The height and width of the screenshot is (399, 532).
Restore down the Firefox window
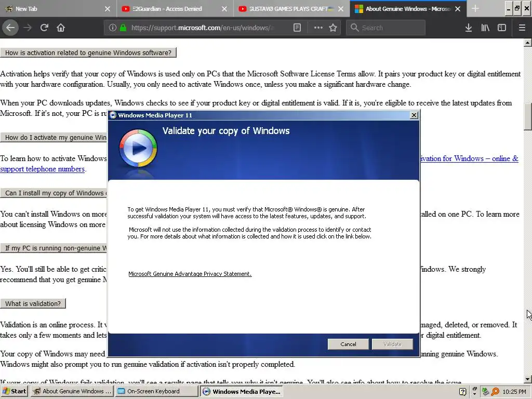(x=517, y=9)
